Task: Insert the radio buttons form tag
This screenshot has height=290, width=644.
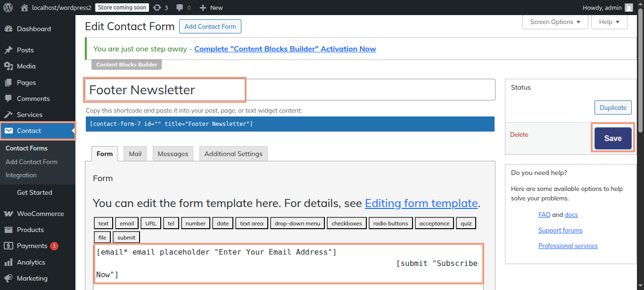Action: pos(391,223)
